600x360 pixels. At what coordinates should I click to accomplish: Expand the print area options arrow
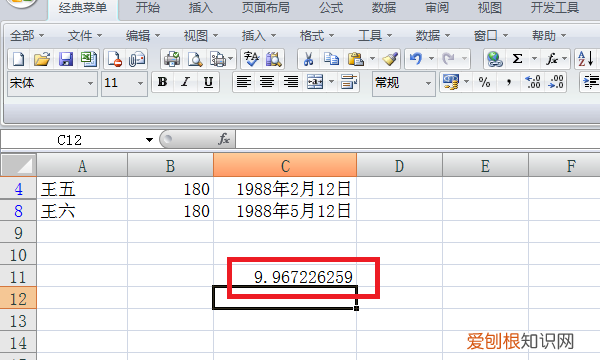pos(230,59)
